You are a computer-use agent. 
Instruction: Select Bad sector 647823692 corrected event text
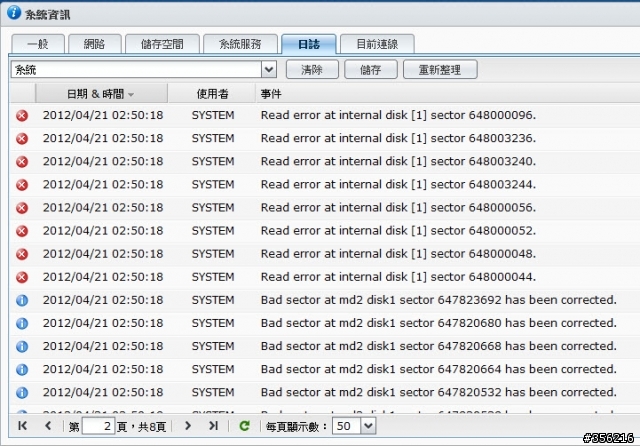tap(439, 300)
